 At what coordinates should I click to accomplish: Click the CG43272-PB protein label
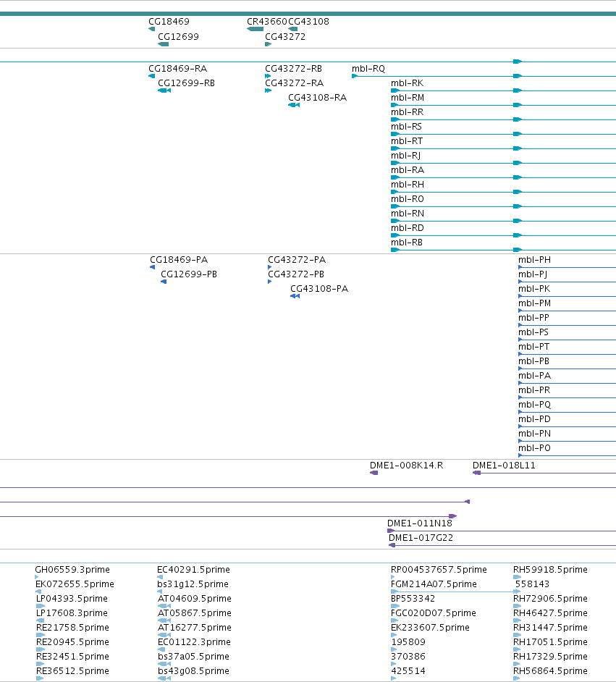[x=295, y=274]
